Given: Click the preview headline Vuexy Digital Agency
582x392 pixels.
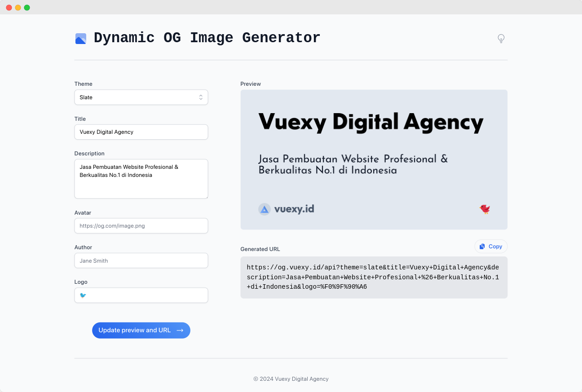Looking at the screenshot, I should [x=370, y=122].
